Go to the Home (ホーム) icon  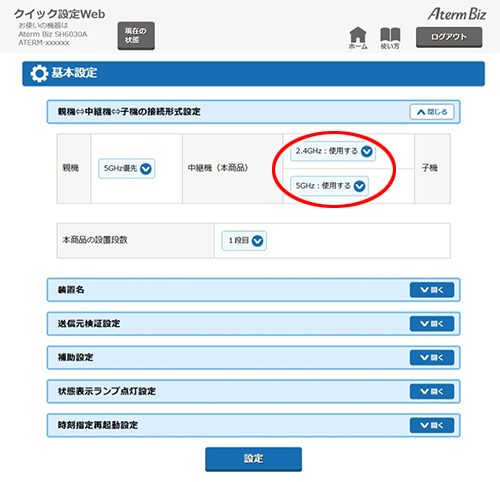358,38
